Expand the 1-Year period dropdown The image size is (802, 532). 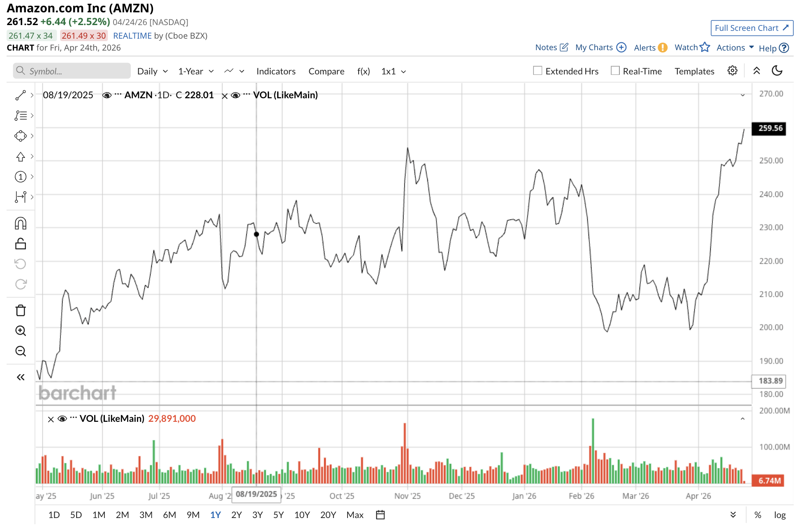click(x=196, y=71)
